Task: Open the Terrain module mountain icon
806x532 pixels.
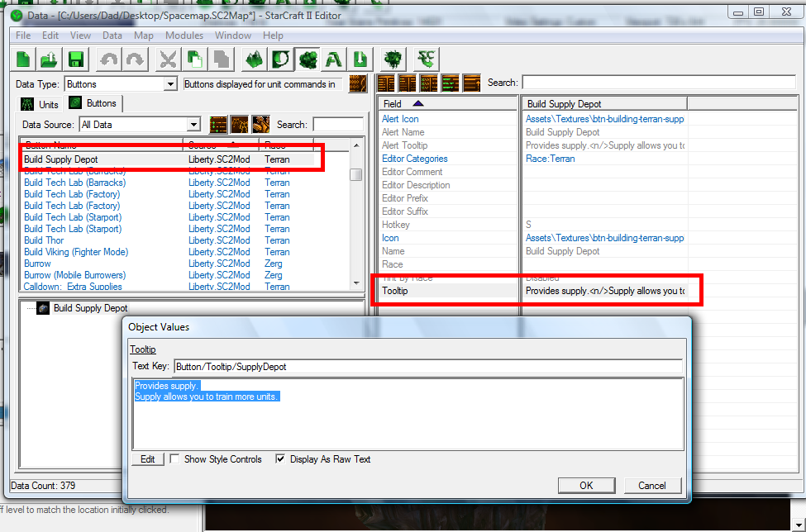Action: (254, 59)
